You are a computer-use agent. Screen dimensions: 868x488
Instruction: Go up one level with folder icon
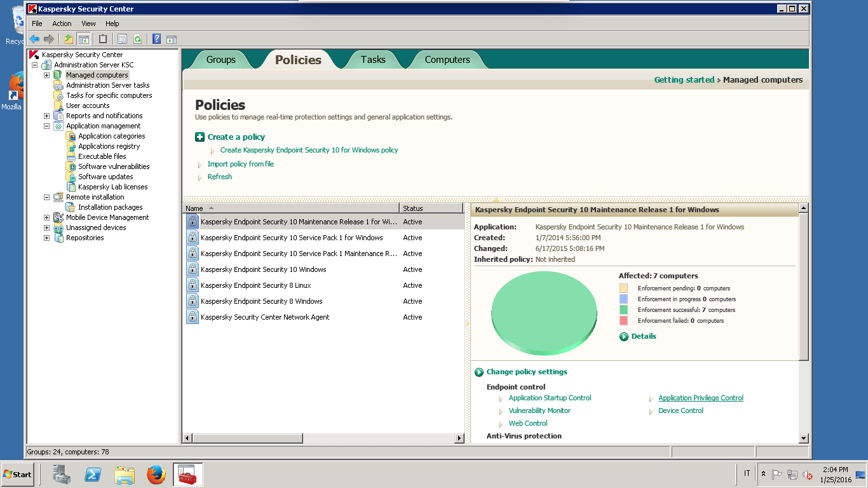tap(69, 39)
